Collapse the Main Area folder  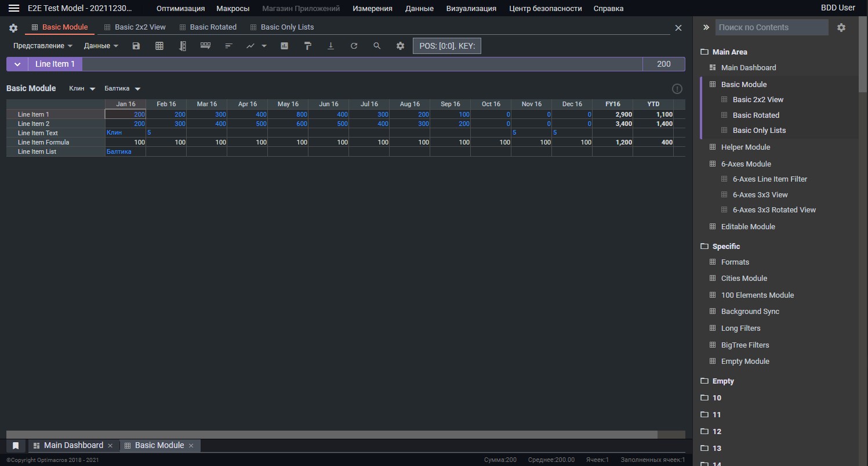[x=724, y=52]
